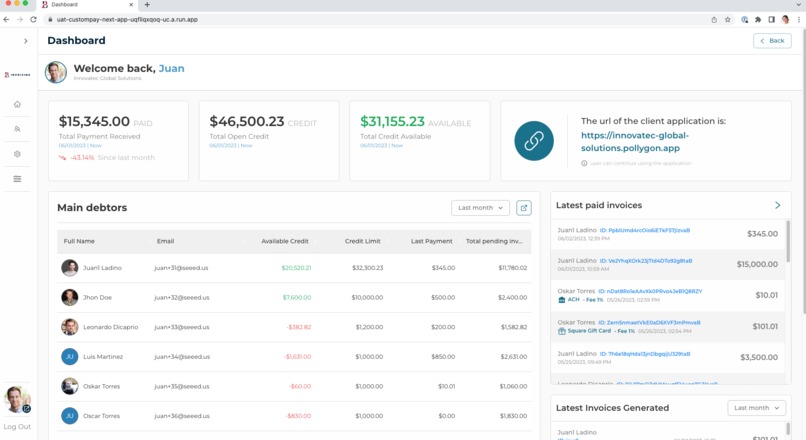Go back with the browser back arrow
The width and height of the screenshot is (806, 440).
point(6,20)
